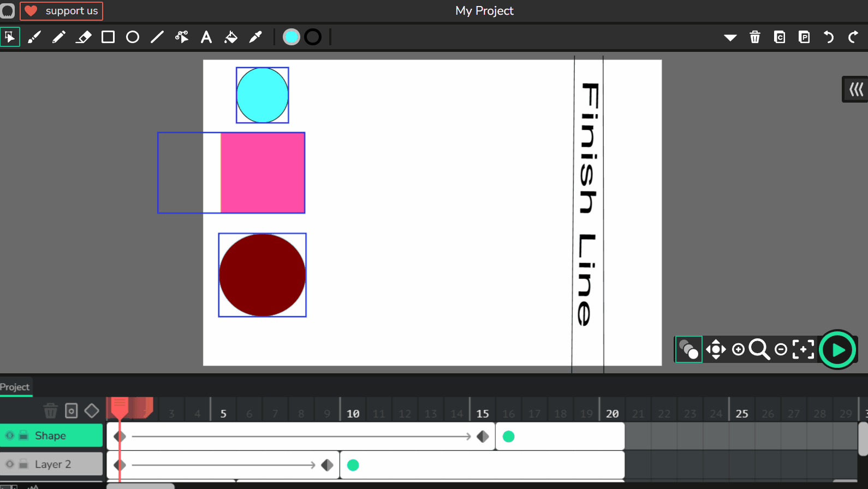868x489 pixels.
Task: Use the Eyedropper tool
Action: pyautogui.click(x=255, y=37)
